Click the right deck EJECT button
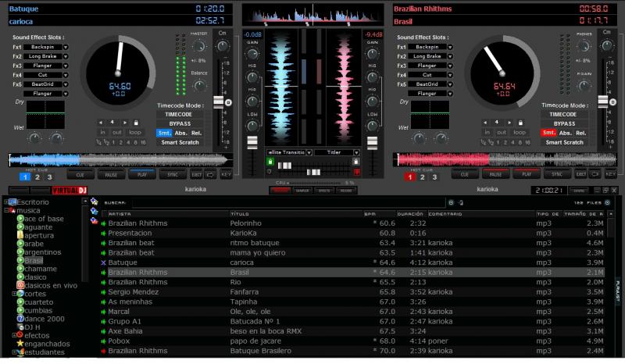 click(581, 174)
